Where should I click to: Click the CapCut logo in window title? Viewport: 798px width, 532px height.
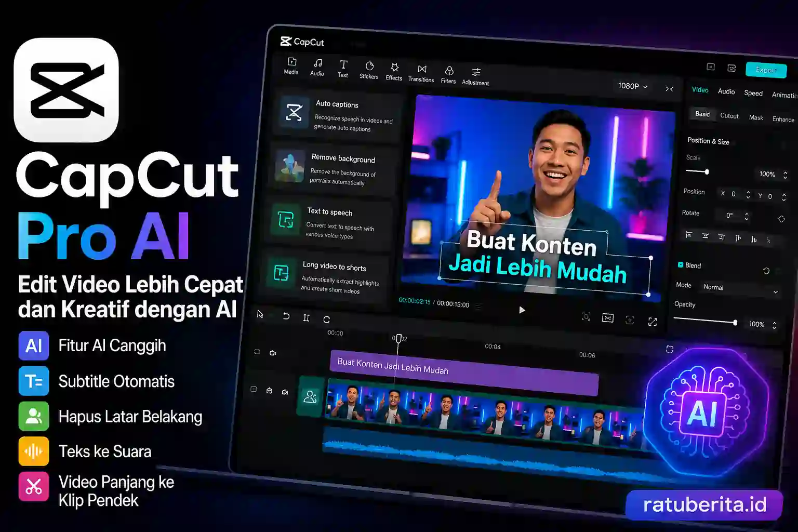click(302, 42)
